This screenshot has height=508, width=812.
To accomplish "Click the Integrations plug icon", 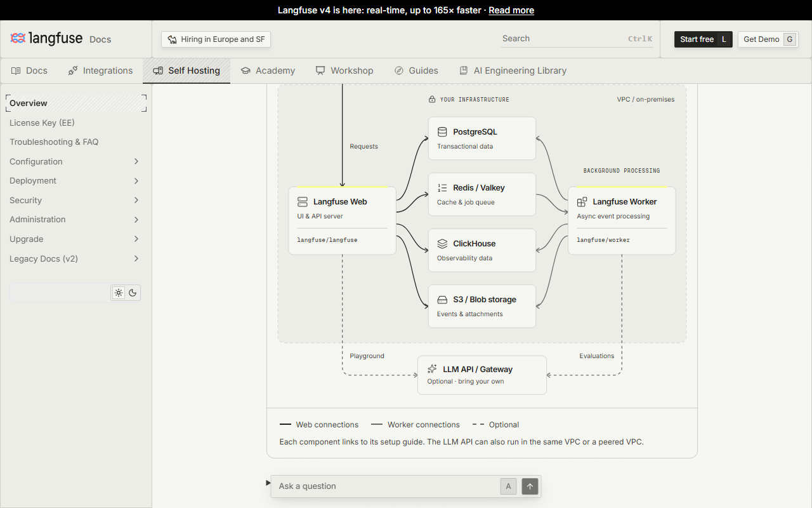I will click(x=73, y=70).
